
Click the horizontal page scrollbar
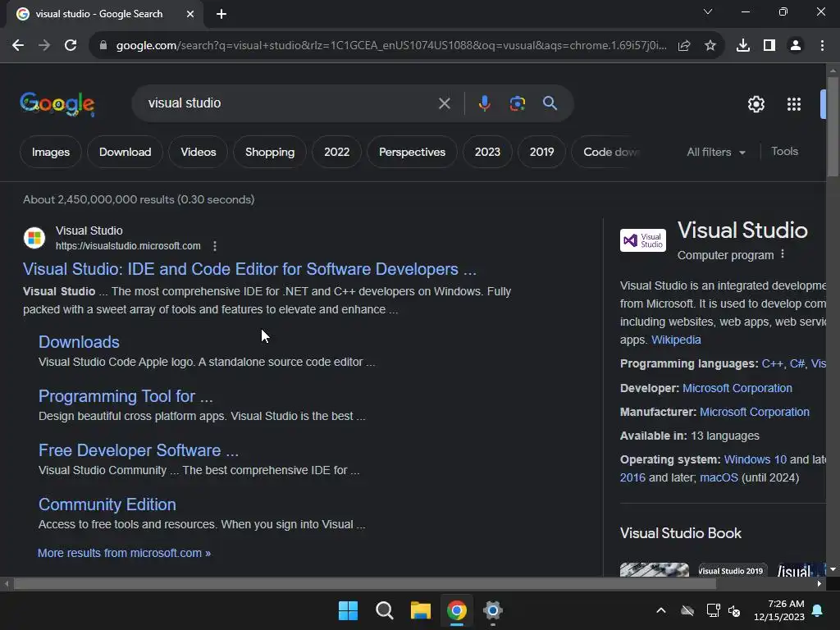tap(365, 583)
